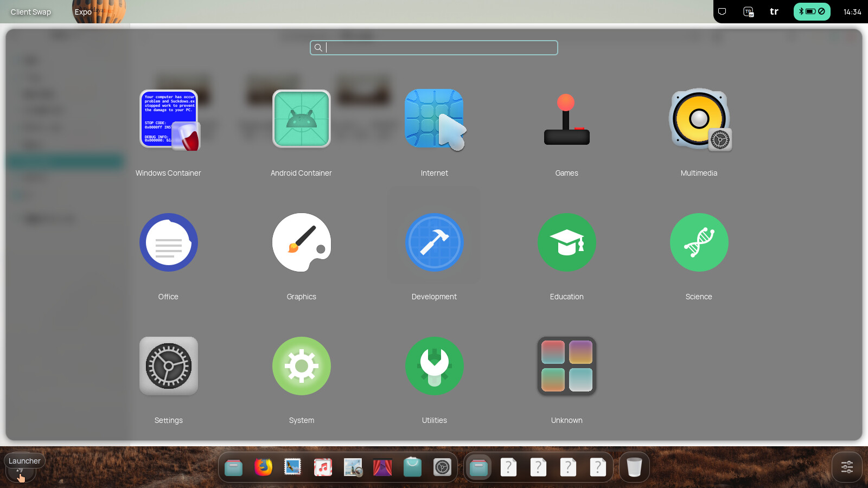The image size is (868, 488).
Task: Launch Firefox from the dock
Action: click(x=263, y=467)
